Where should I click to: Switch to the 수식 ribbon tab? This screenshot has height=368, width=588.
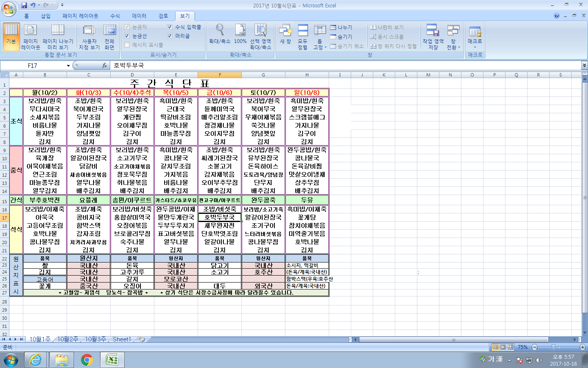click(x=115, y=16)
